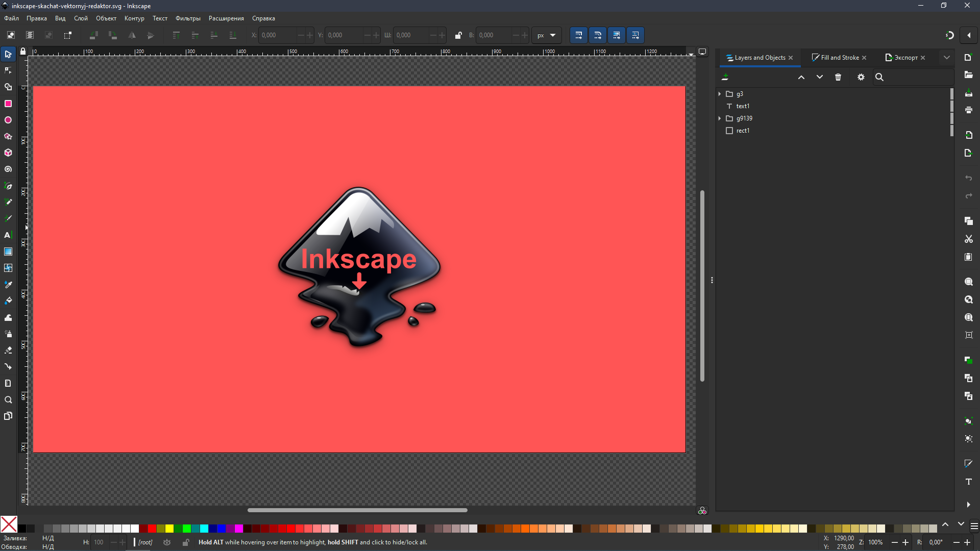Select the Paint Bucket tool
The image size is (980, 551).
click(x=8, y=300)
